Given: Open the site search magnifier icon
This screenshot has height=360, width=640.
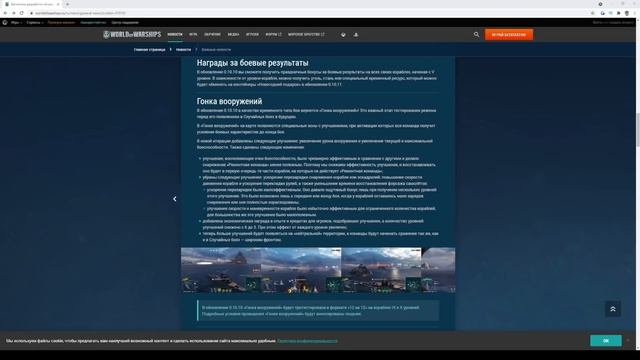Looking at the screenshot, I should coord(476,35).
